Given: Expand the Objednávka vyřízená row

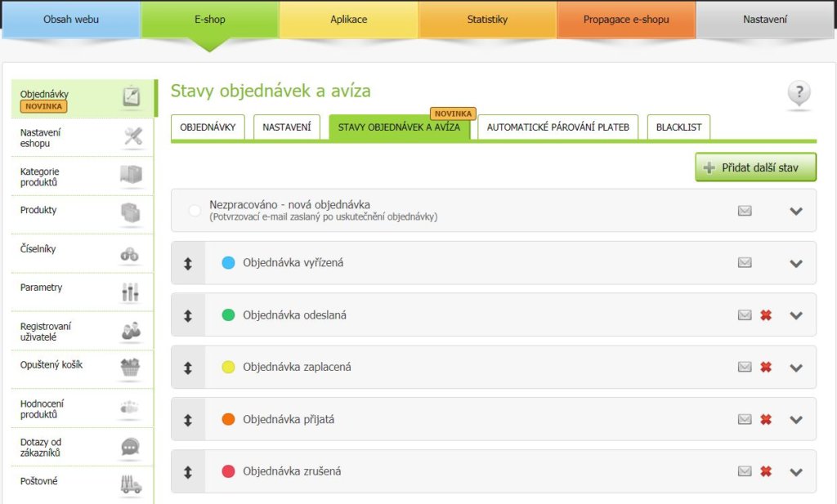Looking at the screenshot, I should (x=796, y=264).
